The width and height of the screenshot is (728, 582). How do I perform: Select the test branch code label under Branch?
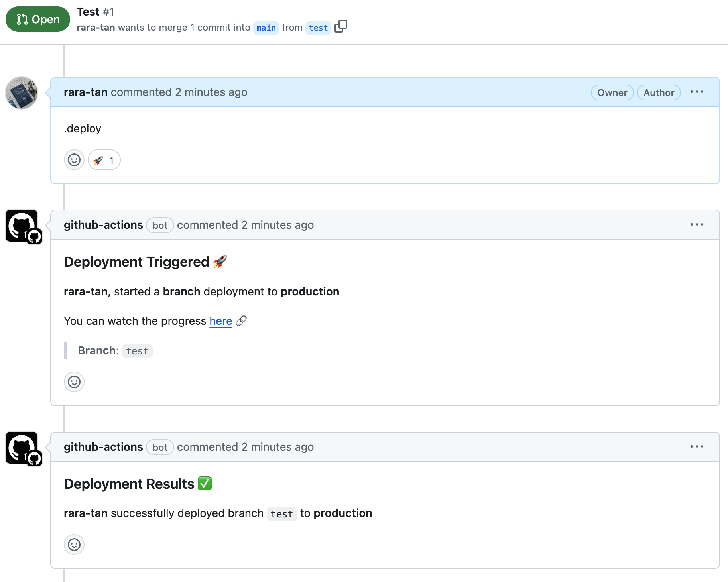pos(137,351)
